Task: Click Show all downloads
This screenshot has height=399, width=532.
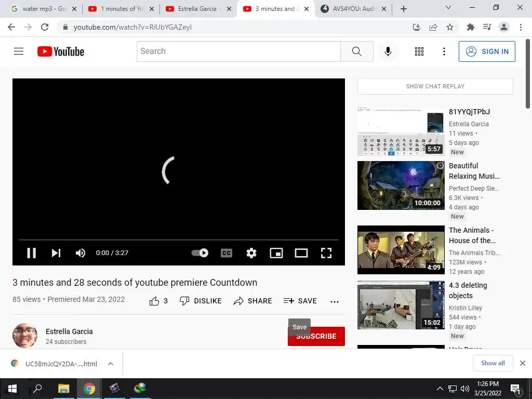Action: 493,363
